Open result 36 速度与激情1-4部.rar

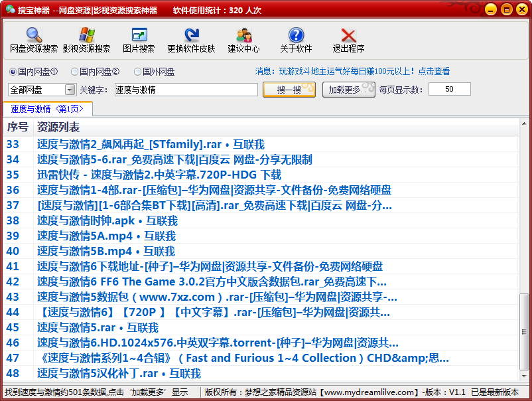point(214,190)
